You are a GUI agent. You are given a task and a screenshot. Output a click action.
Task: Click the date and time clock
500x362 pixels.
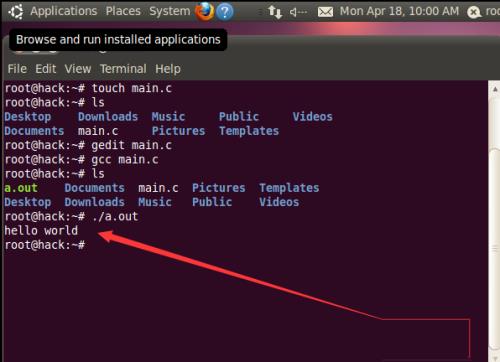(399, 11)
